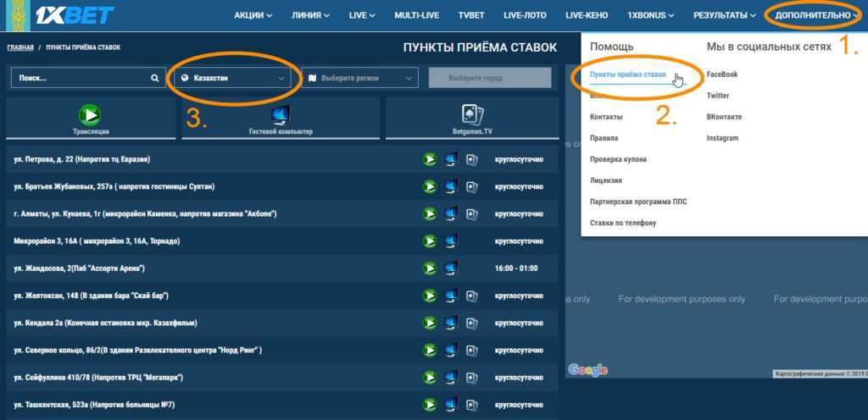Click the Гостевой компьютер monitor icon
This screenshot has width=868, height=420.
(281, 113)
